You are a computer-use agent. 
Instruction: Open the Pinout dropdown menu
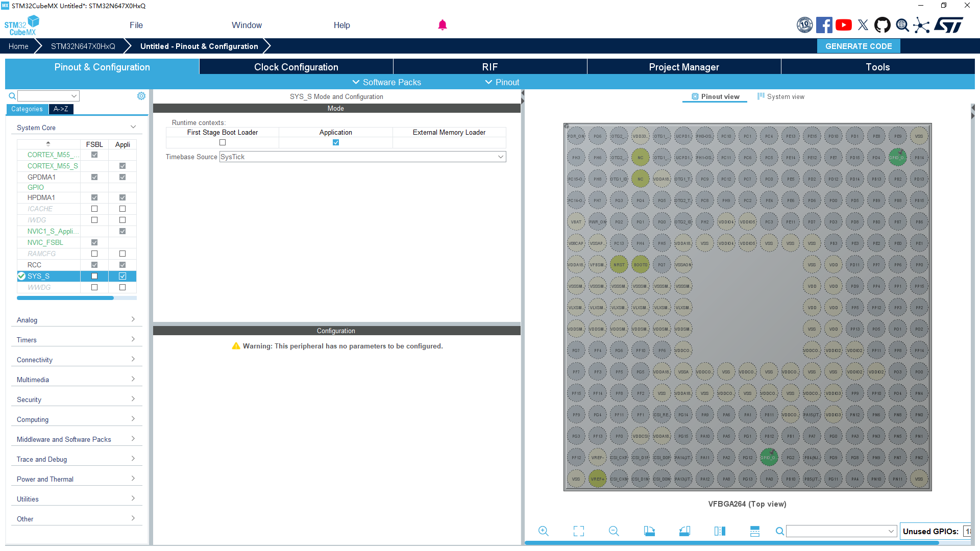click(502, 82)
